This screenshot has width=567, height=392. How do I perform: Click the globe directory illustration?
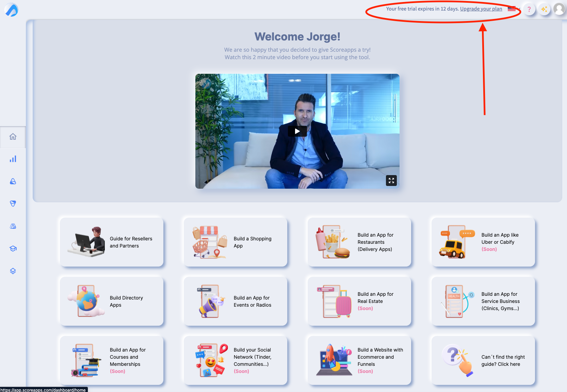click(x=86, y=301)
